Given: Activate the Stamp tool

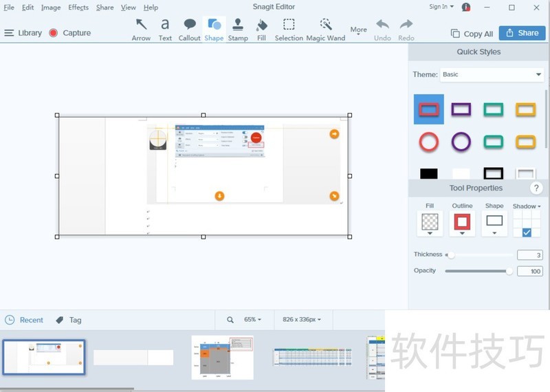Looking at the screenshot, I should [238, 29].
